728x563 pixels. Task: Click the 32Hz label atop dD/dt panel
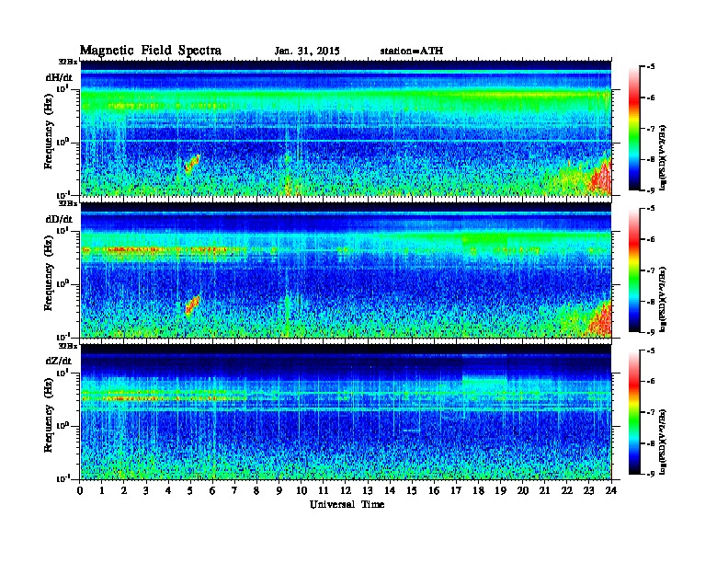(x=68, y=203)
